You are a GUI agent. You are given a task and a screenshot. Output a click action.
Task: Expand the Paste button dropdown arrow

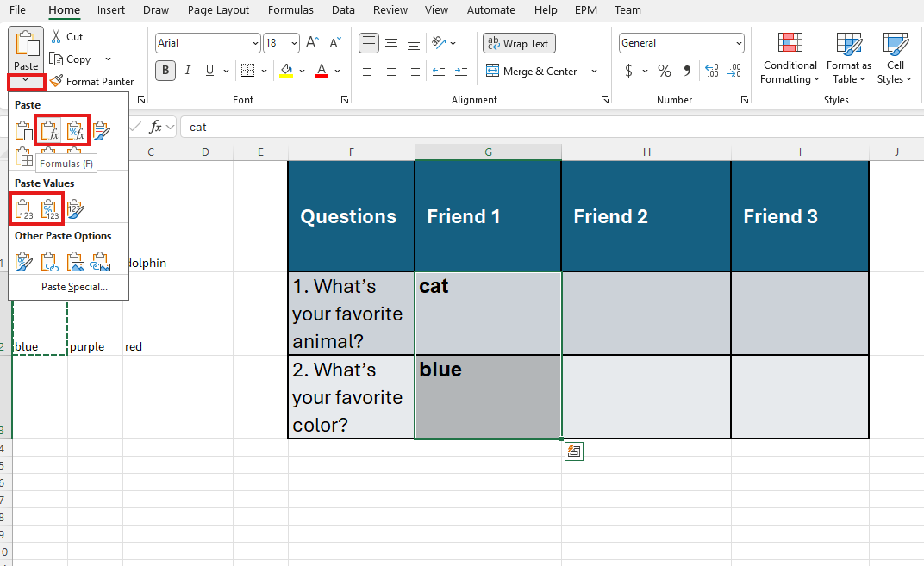[26, 81]
